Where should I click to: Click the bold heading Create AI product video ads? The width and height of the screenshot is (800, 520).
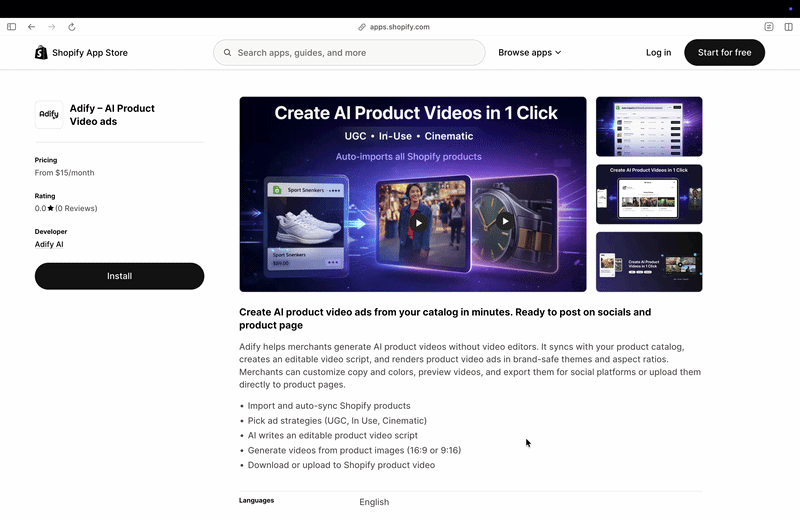pos(445,318)
